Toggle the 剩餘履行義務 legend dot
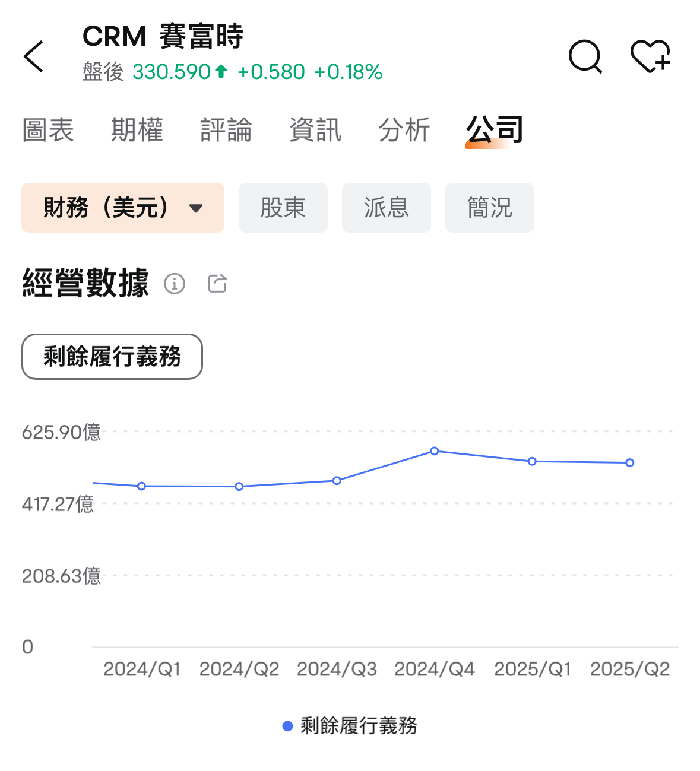Screen dimensions: 700x771 click(x=288, y=726)
